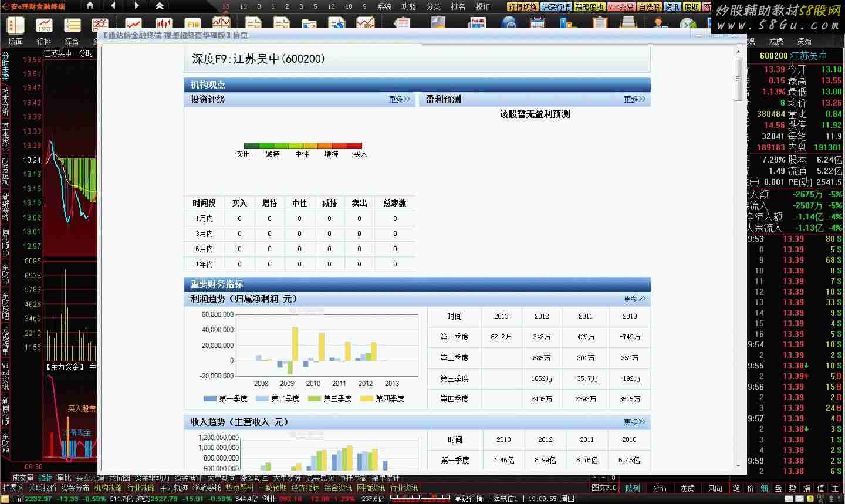
Task: Open the 机构攻略 bottom tab
Action: (x=109, y=488)
